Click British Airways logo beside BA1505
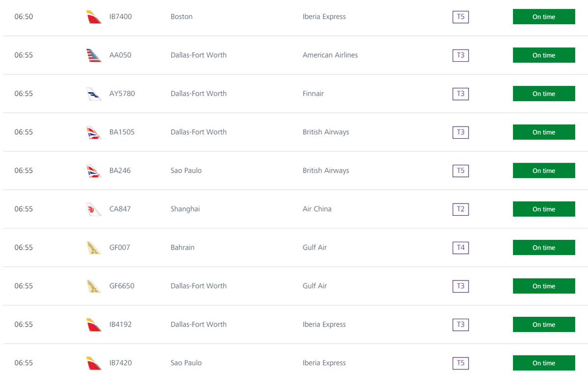This screenshot has width=588, height=380. [93, 132]
